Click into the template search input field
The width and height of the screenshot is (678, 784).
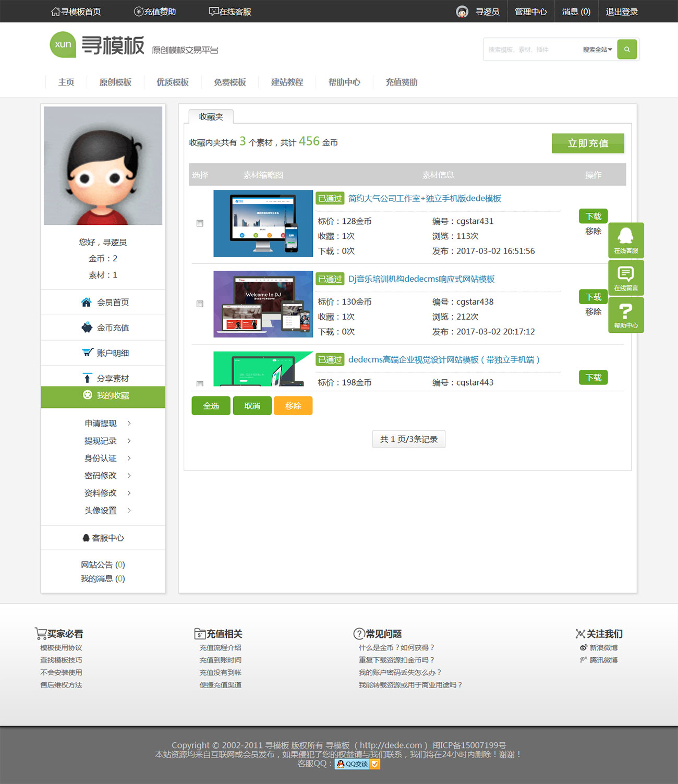pyautogui.click(x=531, y=50)
